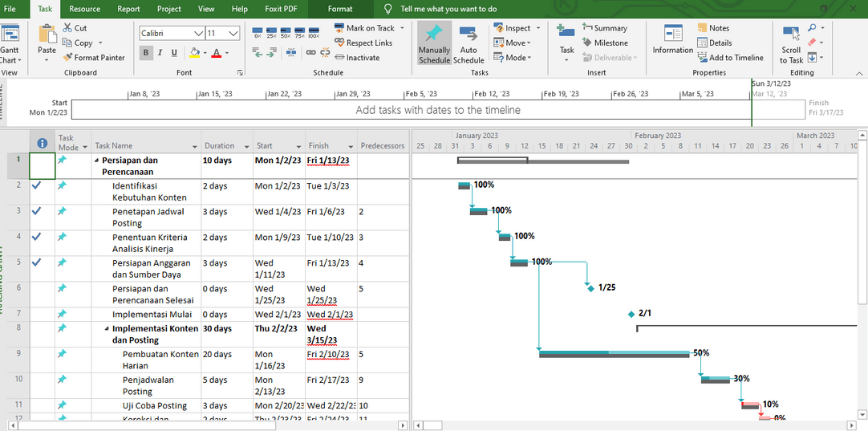Click Scroll to Task

(x=792, y=44)
